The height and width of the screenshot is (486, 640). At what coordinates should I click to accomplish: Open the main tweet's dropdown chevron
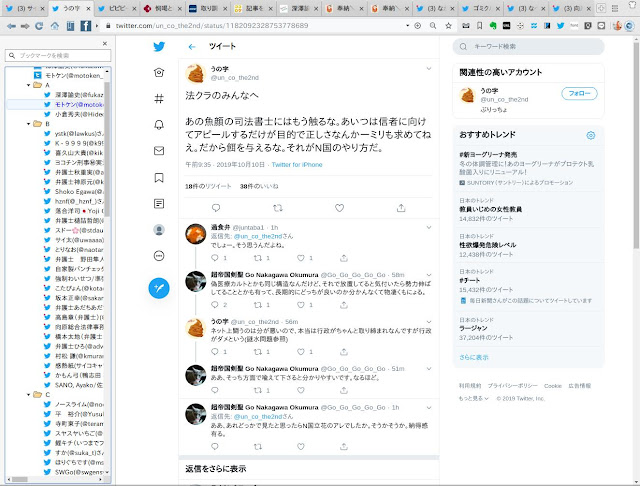[x=429, y=69]
